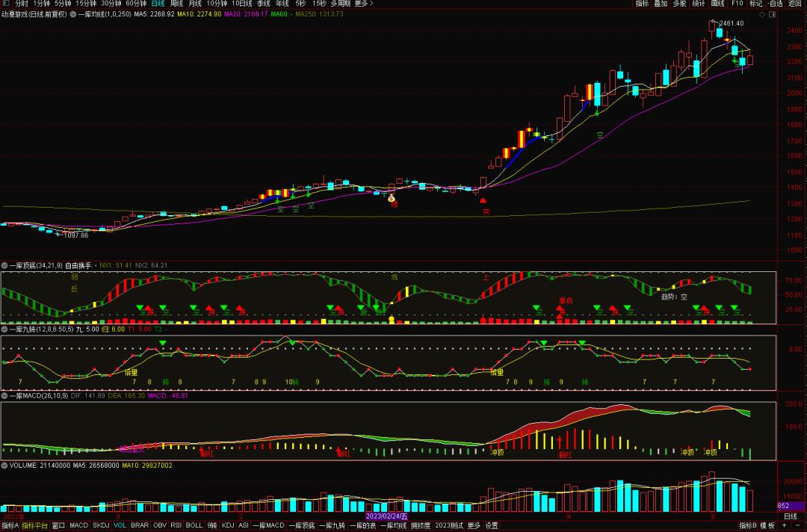
Task: Expand the 一库九转 panel dropdown arrow
Action: 4,330
